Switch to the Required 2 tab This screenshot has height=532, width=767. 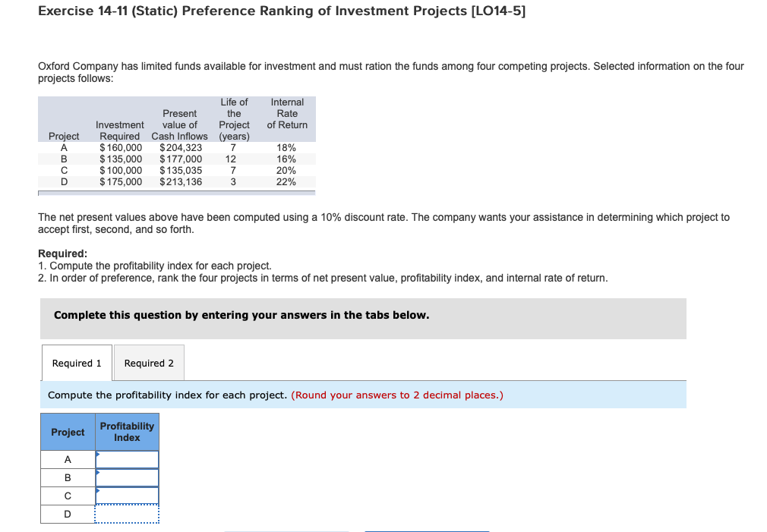point(149,362)
